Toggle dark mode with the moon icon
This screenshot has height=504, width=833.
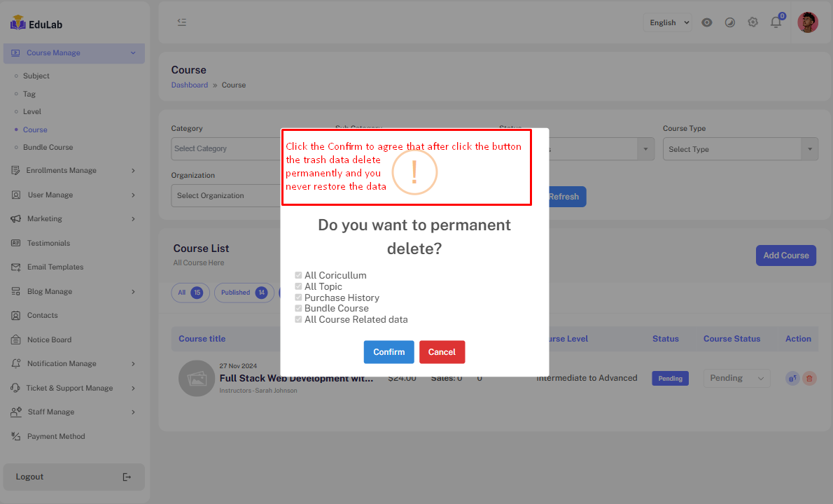point(730,22)
